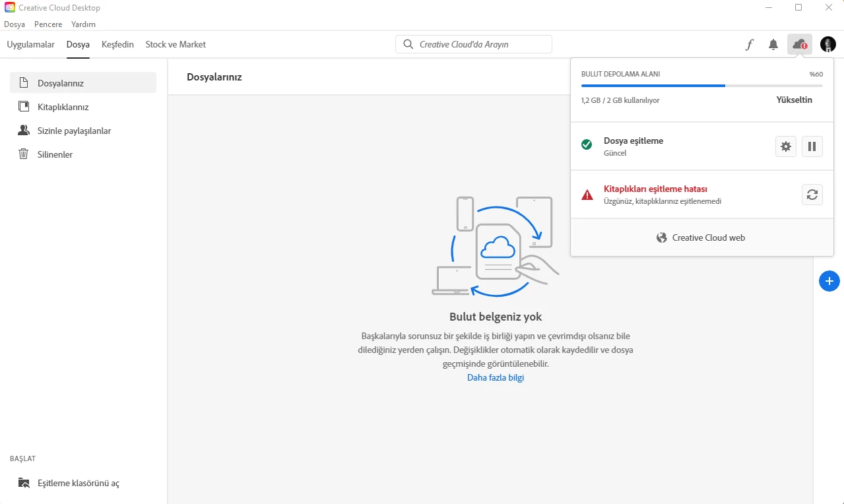844x504 pixels.
Task: Click the Kitaplıklarınız library icon
Action: click(x=24, y=107)
